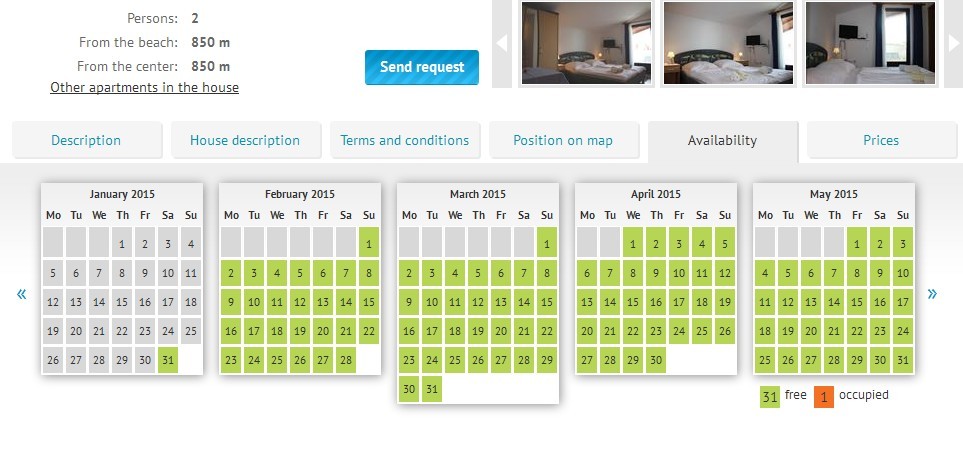View the Terms and conditions tab
The width and height of the screenshot is (963, 459).
[404, 140]
